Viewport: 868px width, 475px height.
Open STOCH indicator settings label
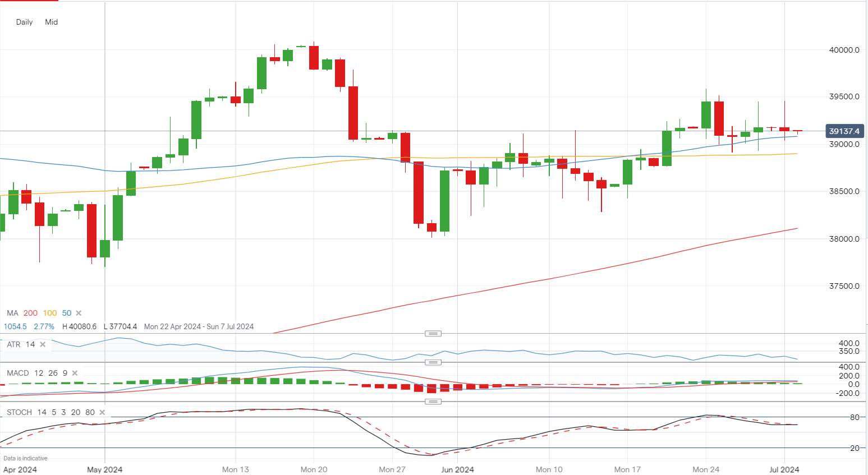19,412
